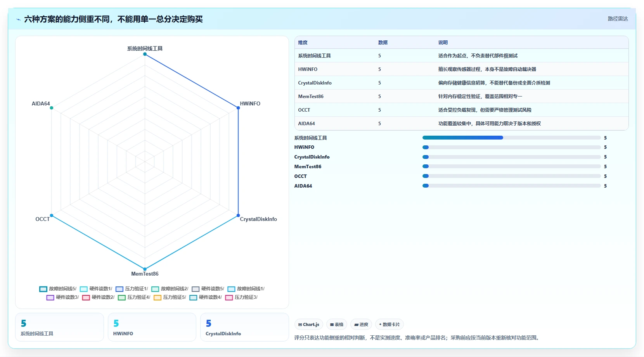Click the radar point at AIDA64

pos(52,108)
